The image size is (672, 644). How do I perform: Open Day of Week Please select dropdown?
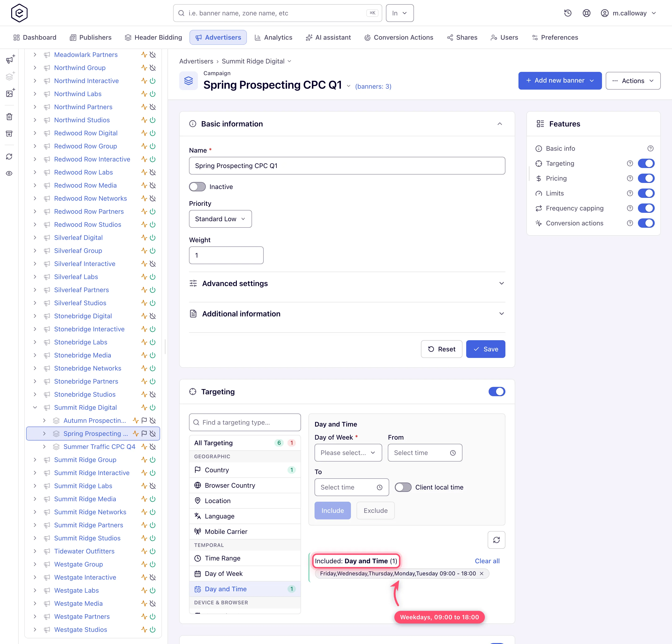click(x=348, y=453)
